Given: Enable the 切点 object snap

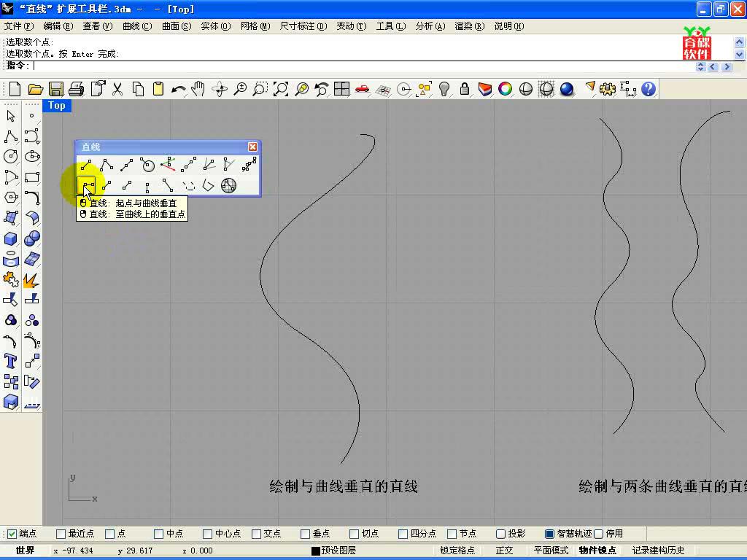Looking at the screenshot, I should (x=364, y=534).
